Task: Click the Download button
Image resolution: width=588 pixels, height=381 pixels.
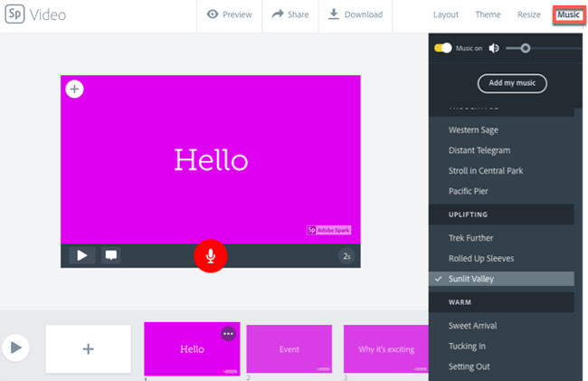Action: tap(356, 14)
